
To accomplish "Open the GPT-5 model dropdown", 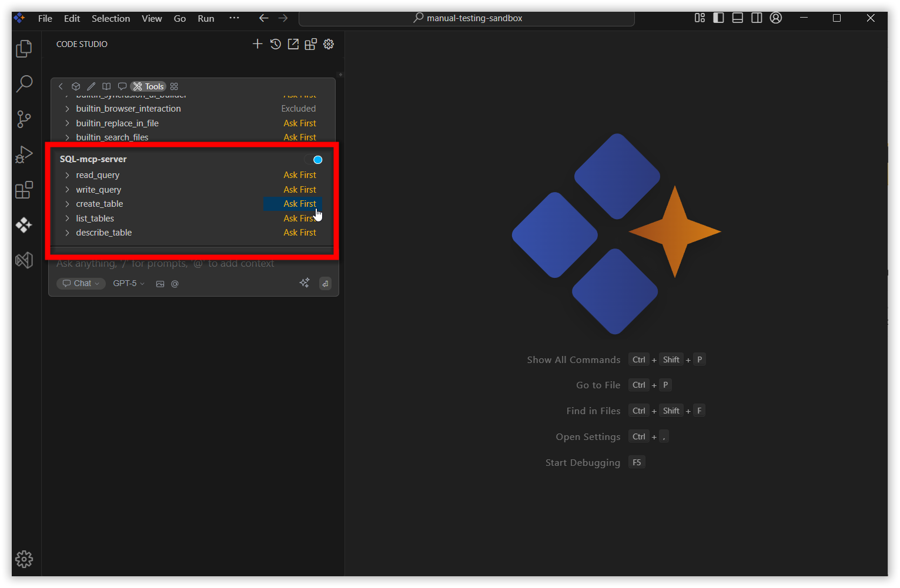I will [x=129, y=284].
